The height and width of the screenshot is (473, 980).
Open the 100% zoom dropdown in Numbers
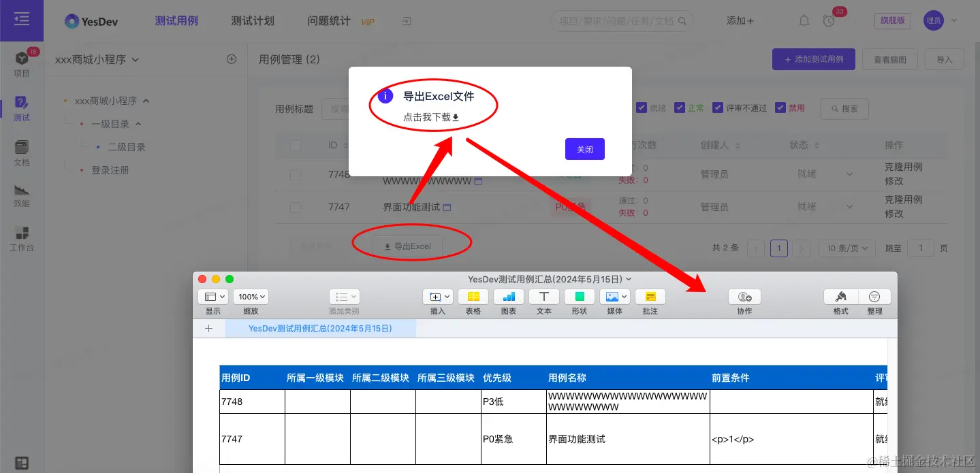tap(251, 297)
